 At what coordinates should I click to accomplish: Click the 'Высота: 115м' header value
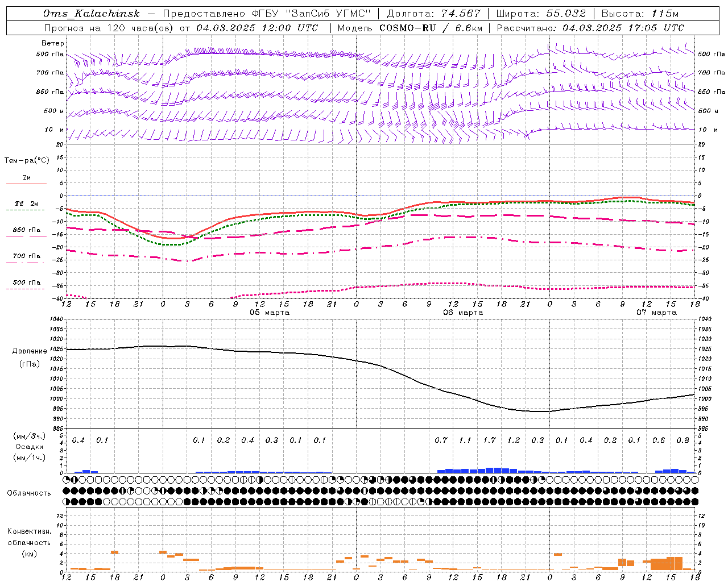point(640,14)
